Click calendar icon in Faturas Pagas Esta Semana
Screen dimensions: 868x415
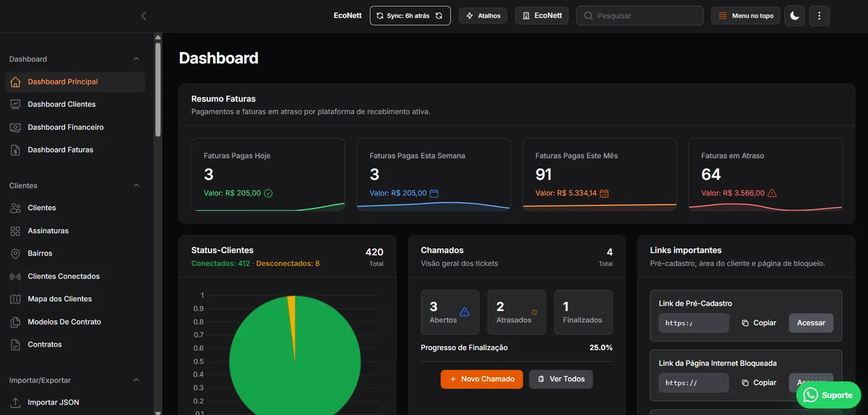pos(434,193)
